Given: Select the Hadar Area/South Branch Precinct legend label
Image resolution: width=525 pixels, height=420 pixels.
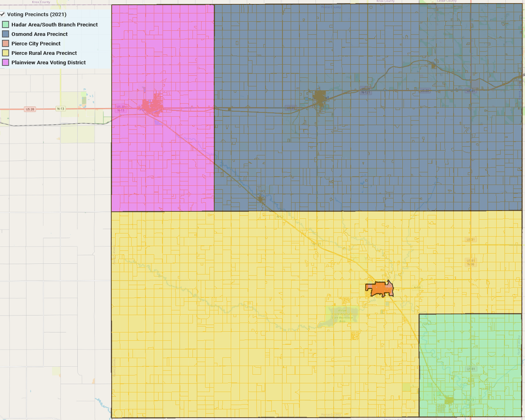Looking at the screenshot, I should click(54, 24).
